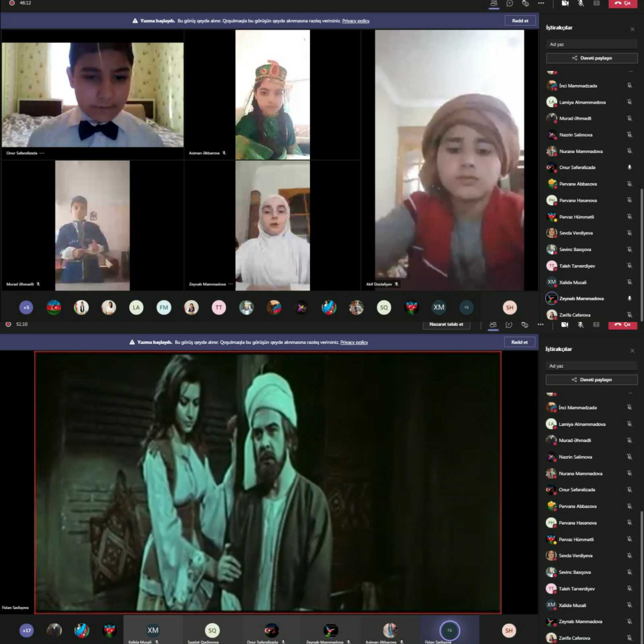
Task: Click Fidan Sadiqova FS avatar in 51:10 strip
Action: click(x=450, y=630)
